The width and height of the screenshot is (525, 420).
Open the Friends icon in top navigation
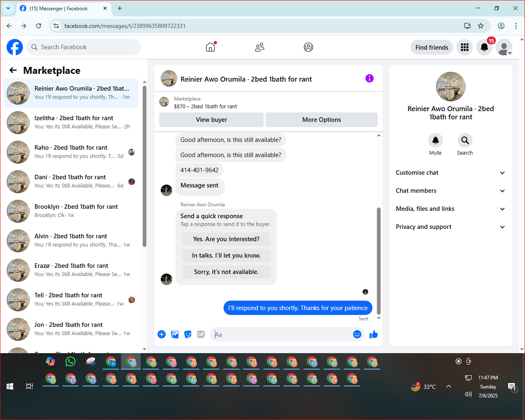point(260,47)
